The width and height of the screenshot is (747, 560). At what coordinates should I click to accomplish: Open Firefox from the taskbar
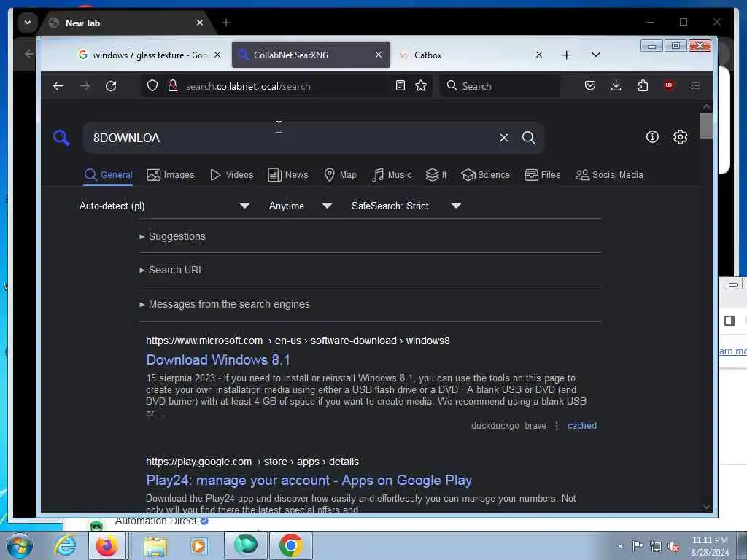click(107, 545)
